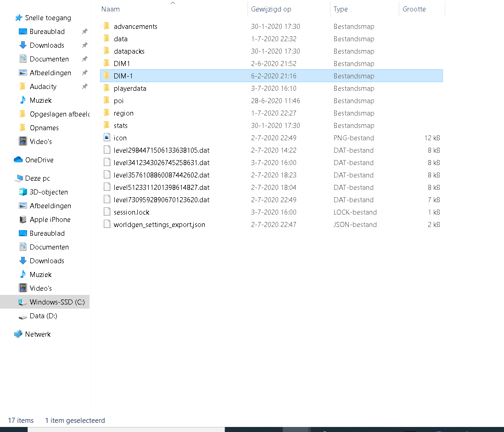
Task: Go to Muziek under Snelle toegang
Action: (x=40, y=100)
